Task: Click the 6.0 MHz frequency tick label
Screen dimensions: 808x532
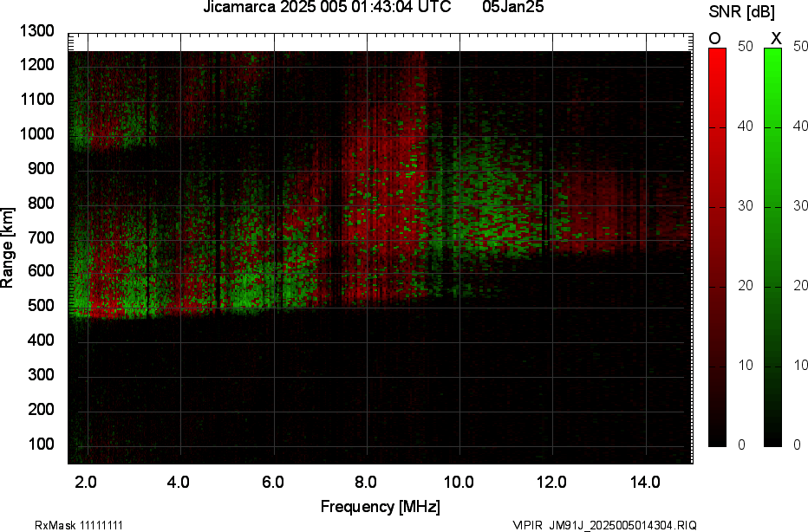Action: click(272, 482)
